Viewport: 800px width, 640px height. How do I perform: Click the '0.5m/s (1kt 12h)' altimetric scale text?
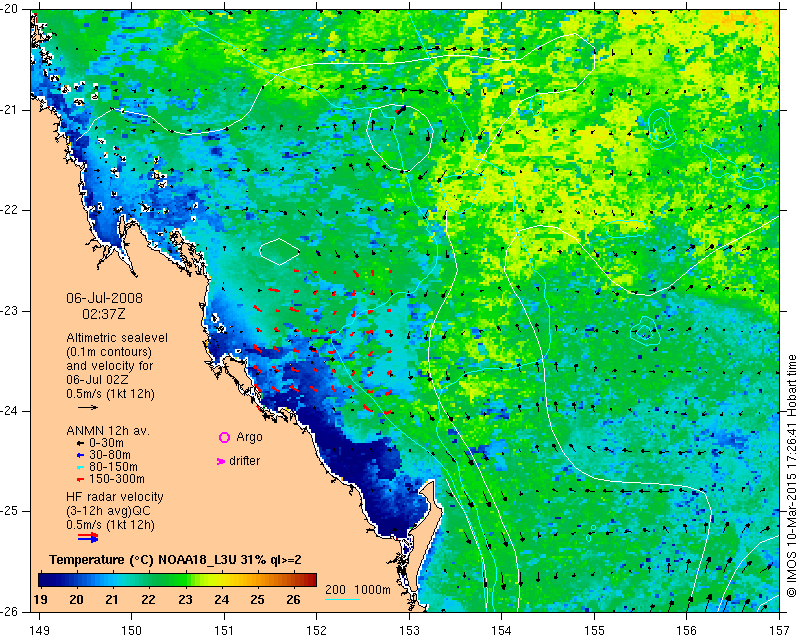[x=110, y=393]
